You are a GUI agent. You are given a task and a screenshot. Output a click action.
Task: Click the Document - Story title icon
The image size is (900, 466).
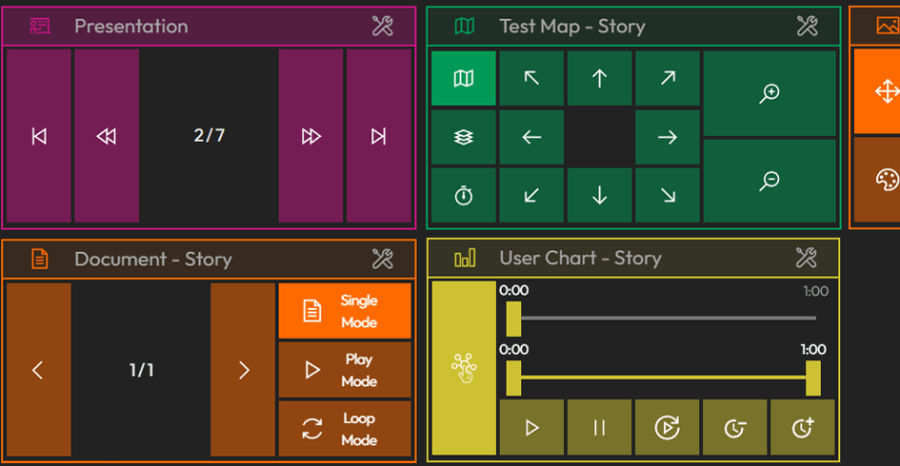point(40,259)
